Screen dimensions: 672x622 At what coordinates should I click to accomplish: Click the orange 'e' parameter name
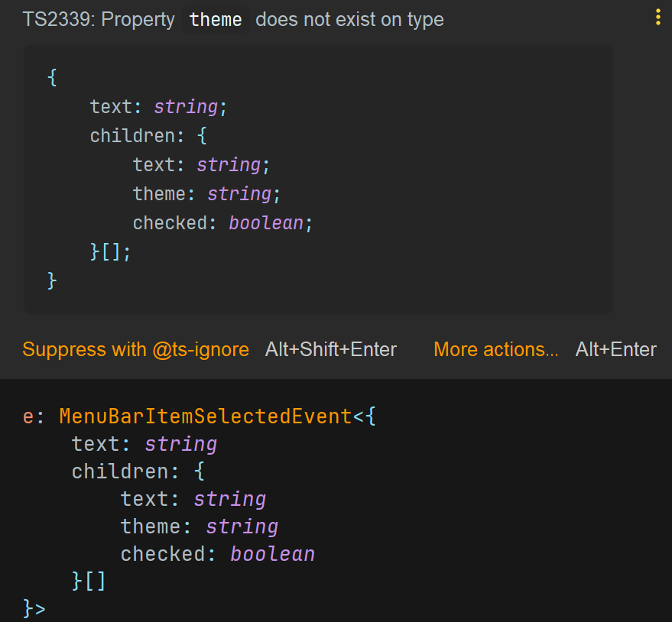[28, 417]
